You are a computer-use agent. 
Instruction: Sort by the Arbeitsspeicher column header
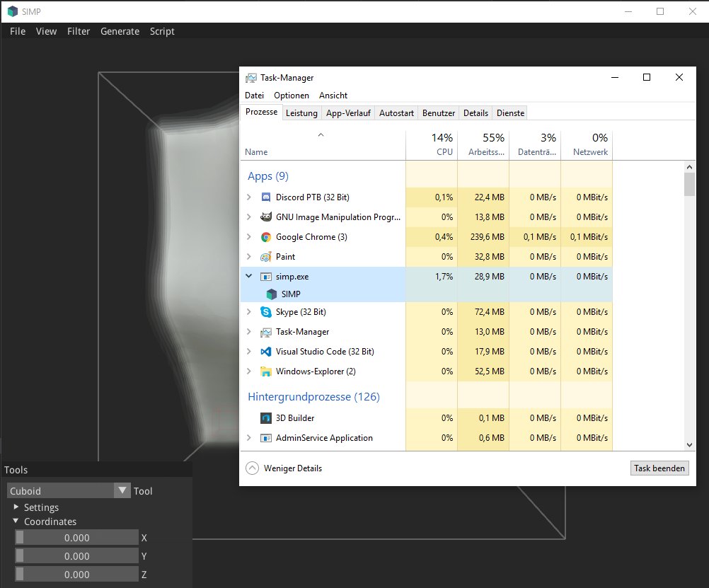pos(483,145)
